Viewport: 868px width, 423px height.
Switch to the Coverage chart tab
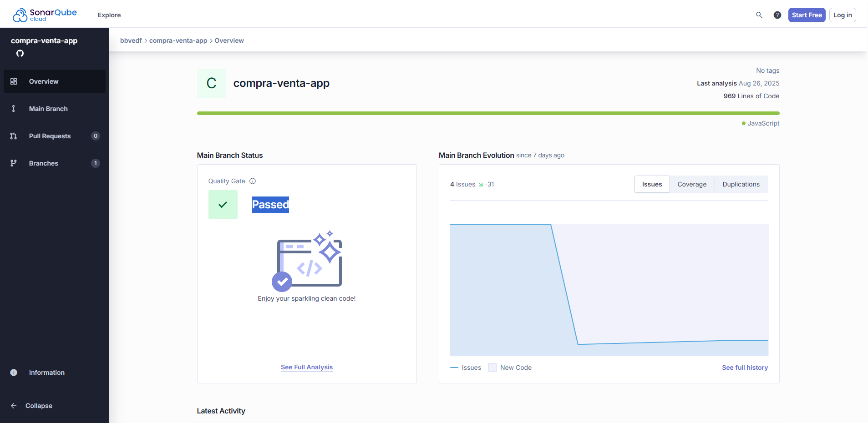point(692,184)
